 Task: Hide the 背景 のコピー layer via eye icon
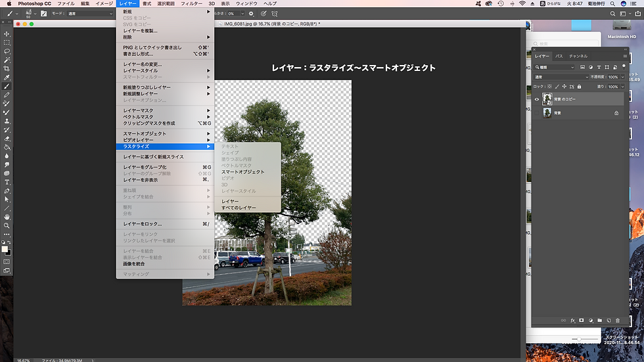[x=537, y=99]
